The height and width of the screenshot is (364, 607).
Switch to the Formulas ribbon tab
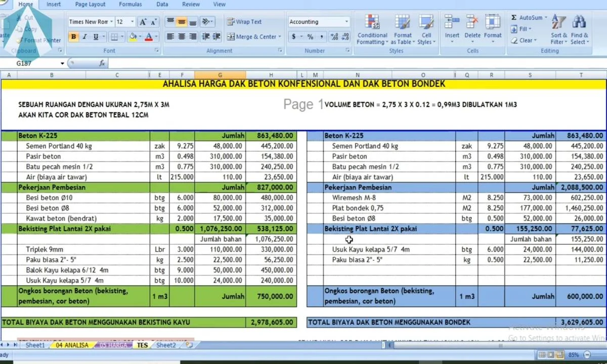click(x=131, y=4)
